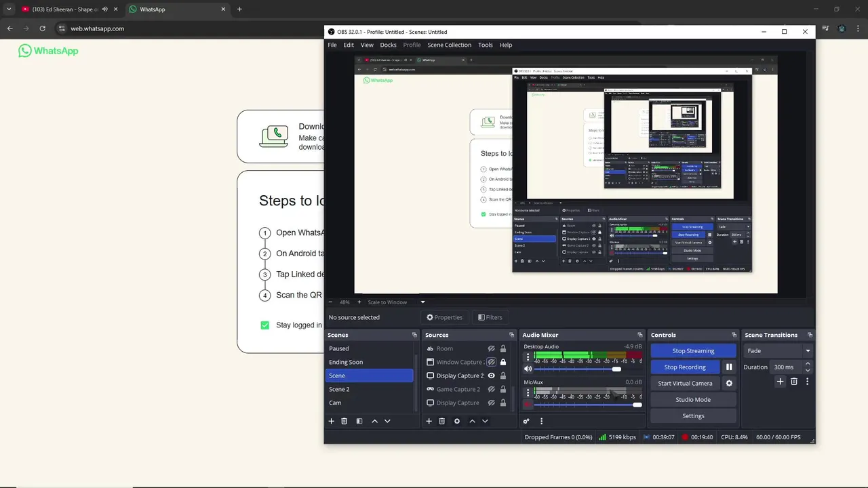Open source properties gear in Sources toolbar
The image size is (868, 488).
457,421
